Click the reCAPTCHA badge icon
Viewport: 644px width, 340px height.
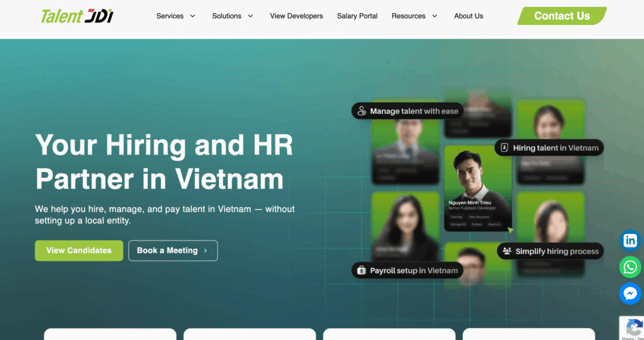click(633, 327)
